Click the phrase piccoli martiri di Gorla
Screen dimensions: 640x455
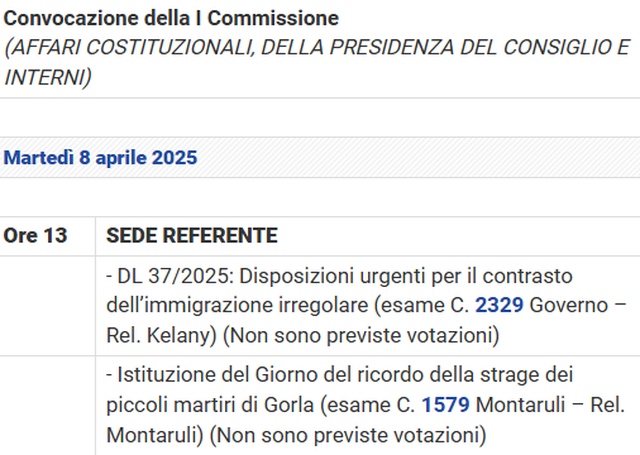[x=196, y=405]
